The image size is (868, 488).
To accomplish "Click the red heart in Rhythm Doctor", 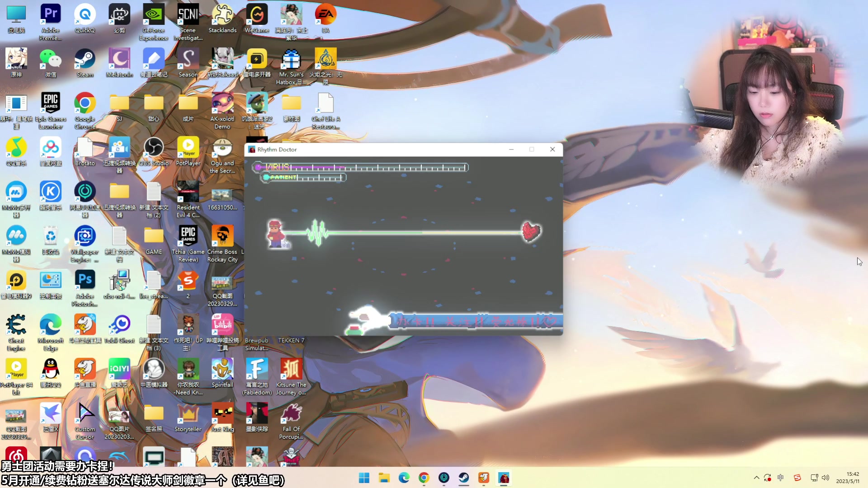I will tap(531, 231).
